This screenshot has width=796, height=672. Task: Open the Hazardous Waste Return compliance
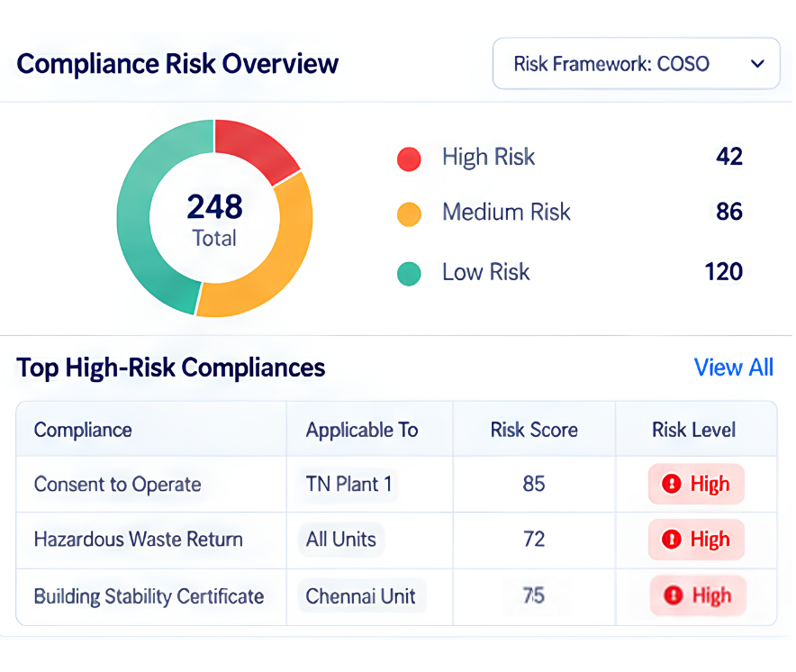(x=138, y=539)
